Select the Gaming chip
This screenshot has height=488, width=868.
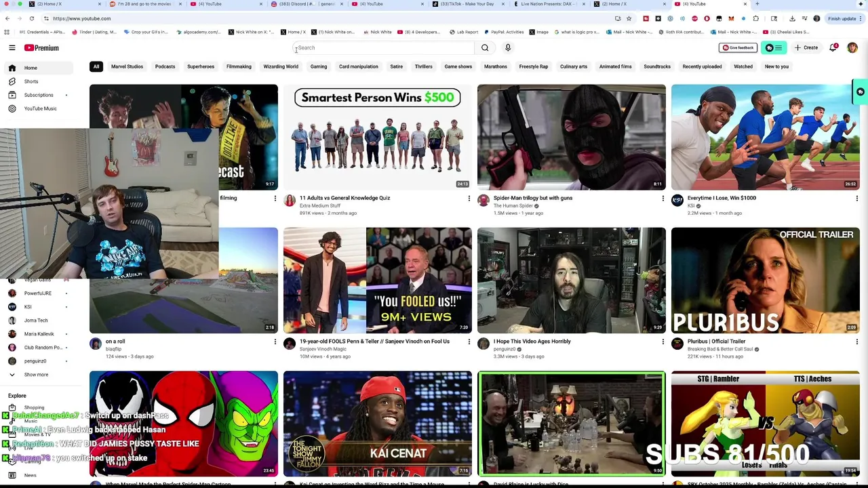click(319, 66)
